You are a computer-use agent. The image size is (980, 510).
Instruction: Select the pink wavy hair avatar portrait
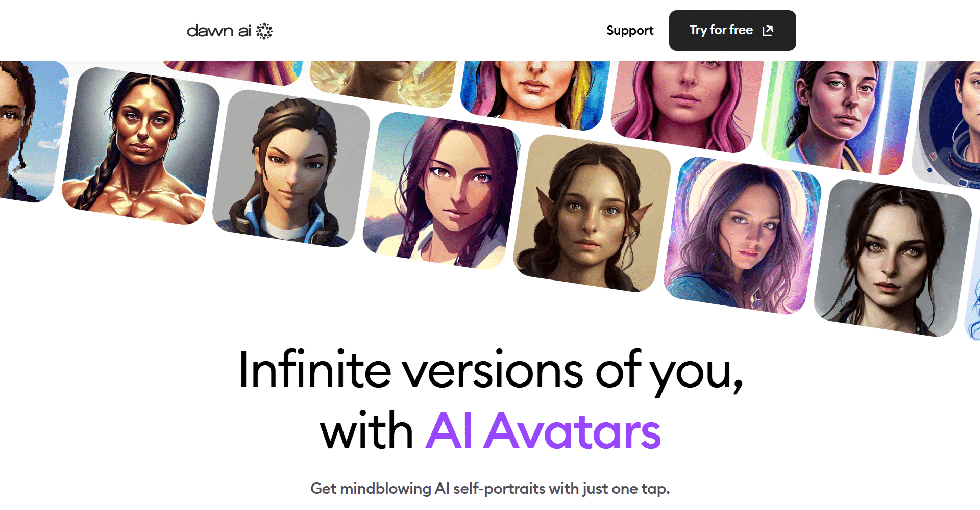(687, 105)
